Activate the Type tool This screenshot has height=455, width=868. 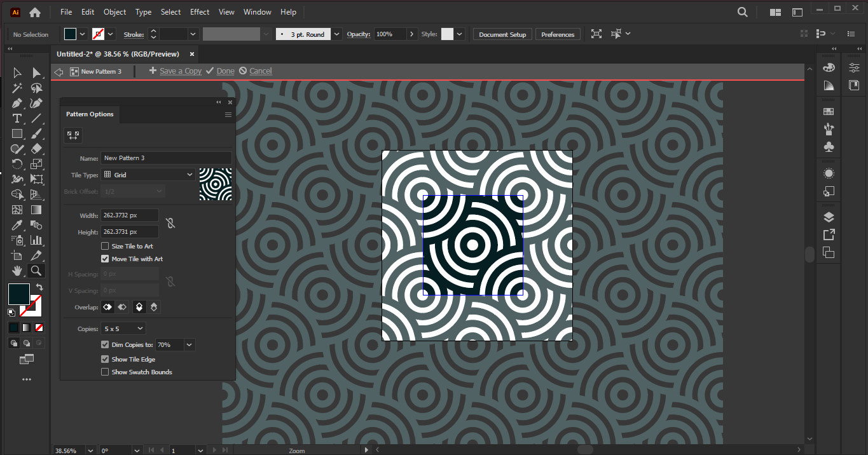tap(16, 119)
